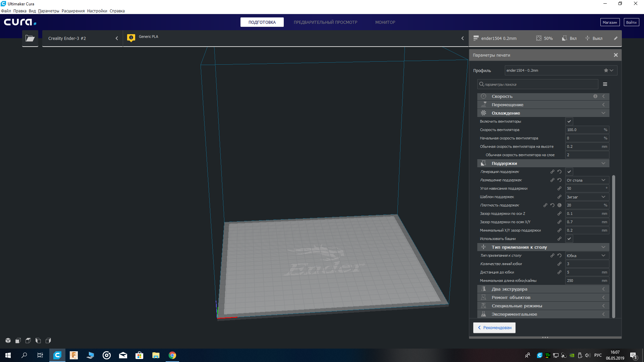Click the adhesion Выкл icon

(587, 38)
